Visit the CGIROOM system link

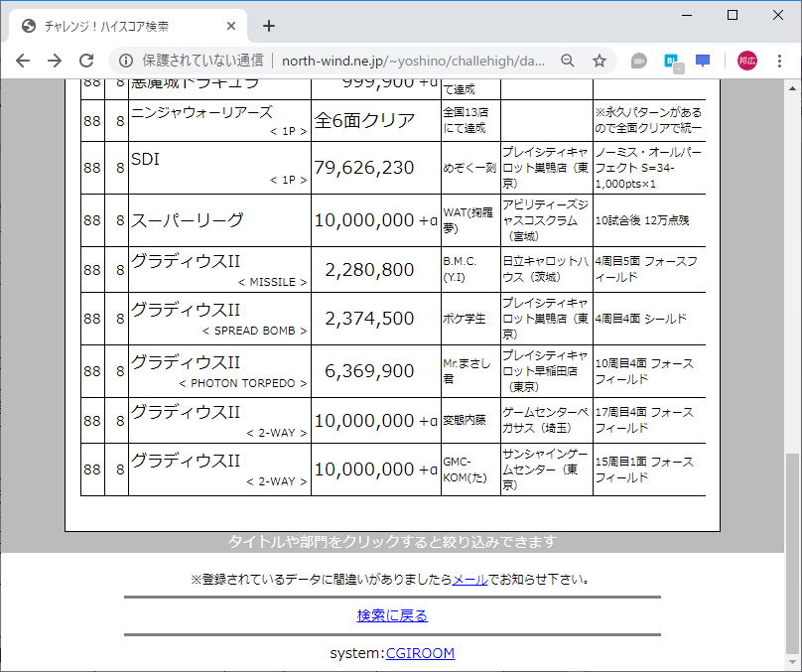point(421,653)
